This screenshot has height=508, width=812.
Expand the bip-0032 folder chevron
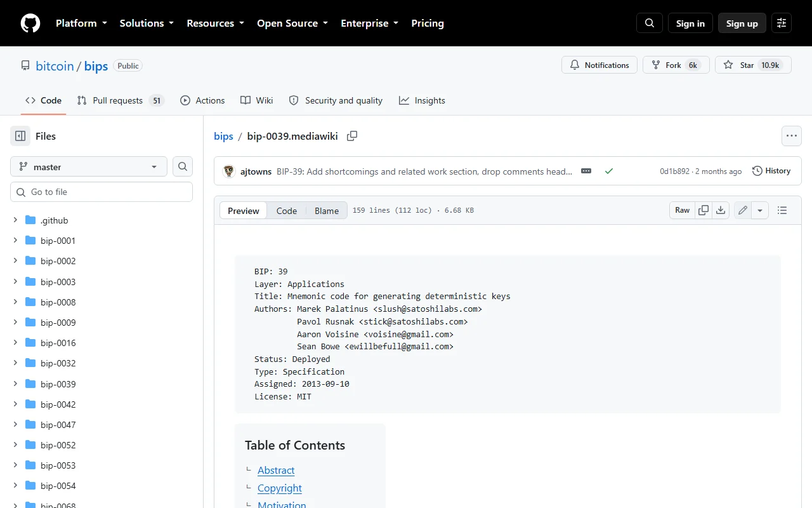tap(15, 363)
